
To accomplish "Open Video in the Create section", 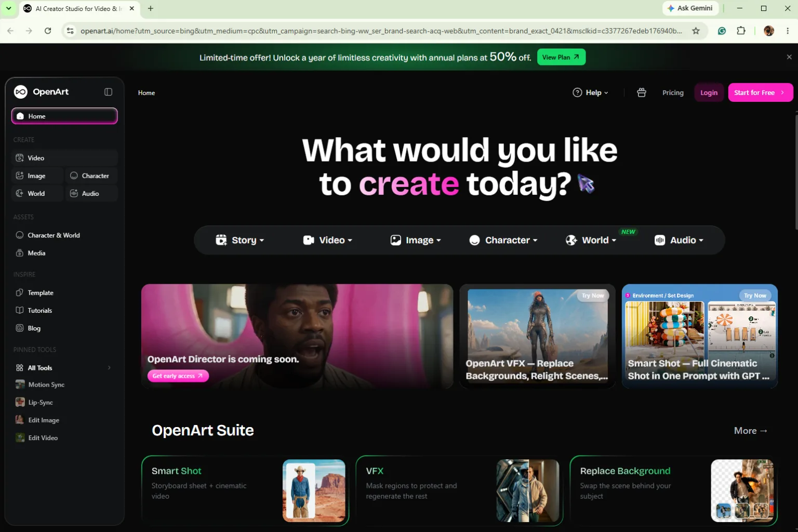I will 64,158.
